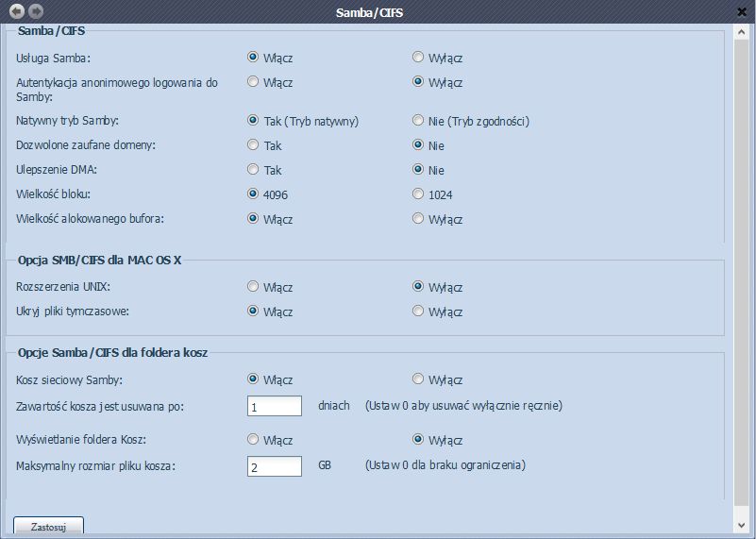Click the 'Zawartość kosza jest usuwana po:' label
The width and height of the screenshot is (756, 539).
click(100, 407)
